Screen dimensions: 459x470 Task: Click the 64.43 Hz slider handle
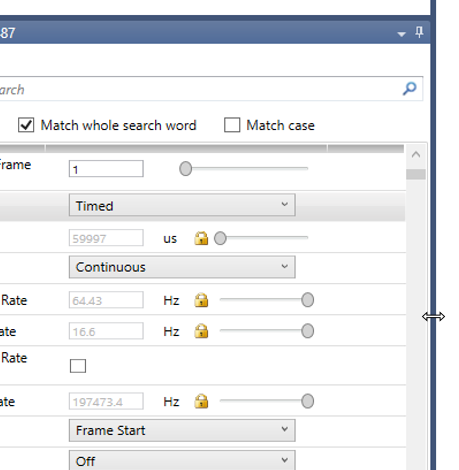307,300
